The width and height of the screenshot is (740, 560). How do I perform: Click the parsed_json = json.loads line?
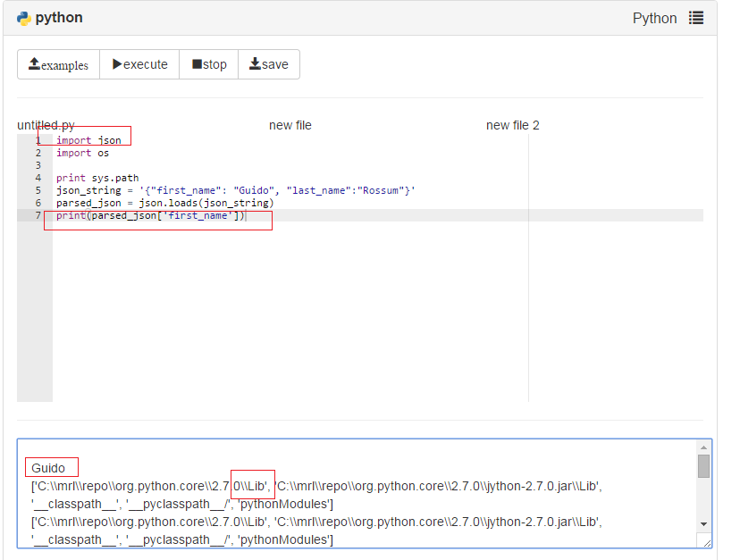(164, 203)
